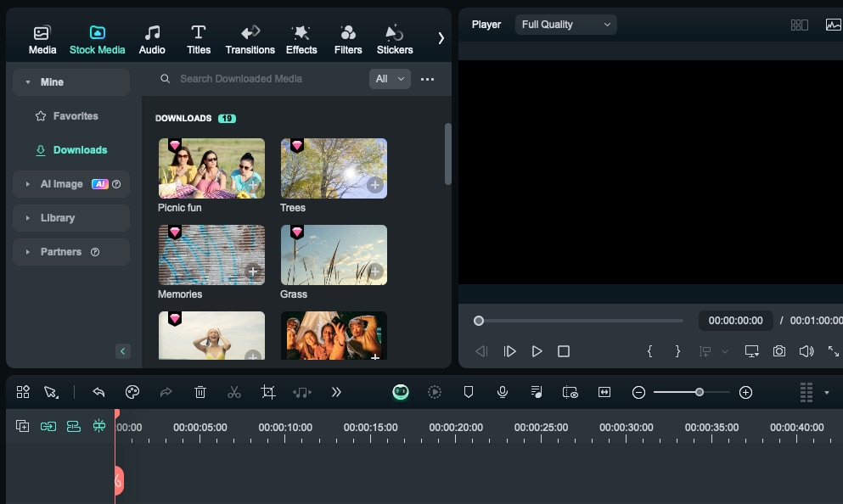Collapse the Mine section
This screenshot has height=504, width=843.
point(28,82)
